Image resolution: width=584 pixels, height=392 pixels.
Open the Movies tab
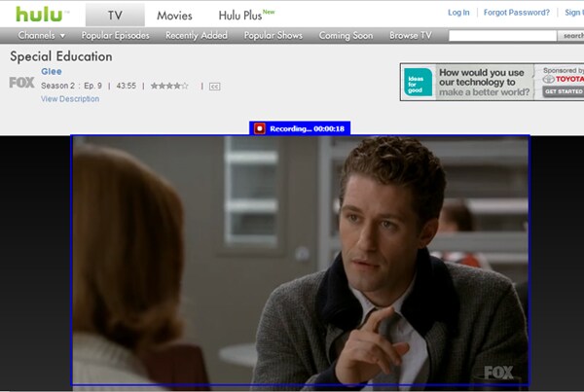[174, 16]
